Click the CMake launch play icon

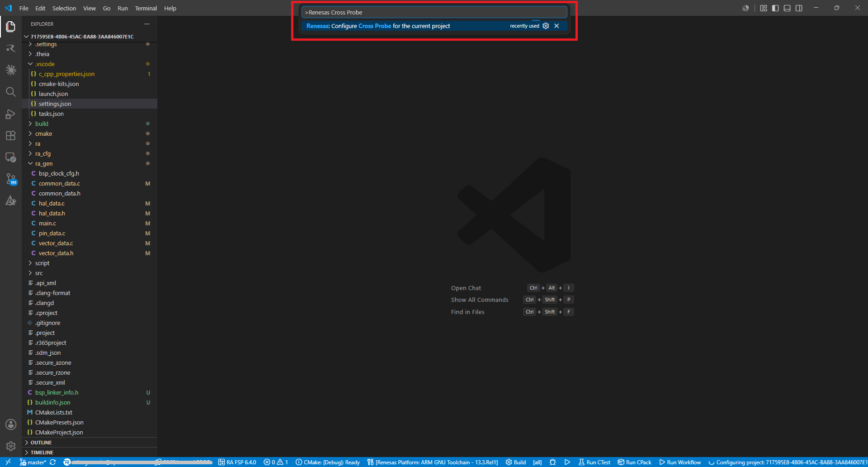[567, 462]
